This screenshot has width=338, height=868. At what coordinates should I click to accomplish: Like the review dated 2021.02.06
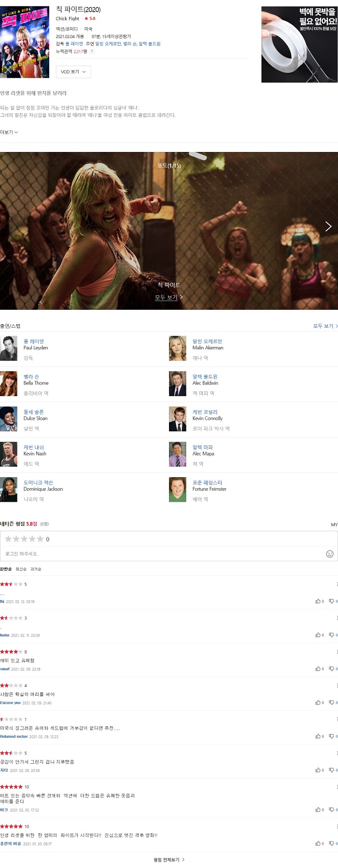[319, 770]
